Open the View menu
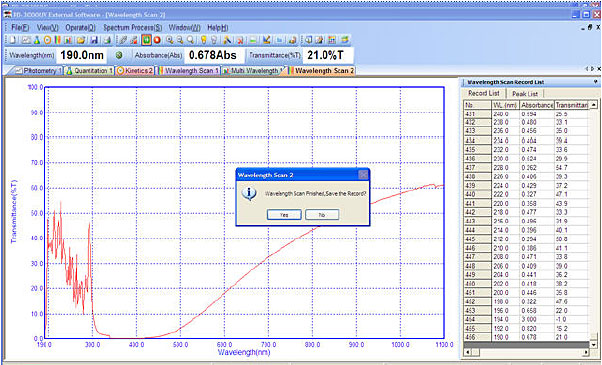The height and width of the screenshot is (365, 602). [48, 28]
